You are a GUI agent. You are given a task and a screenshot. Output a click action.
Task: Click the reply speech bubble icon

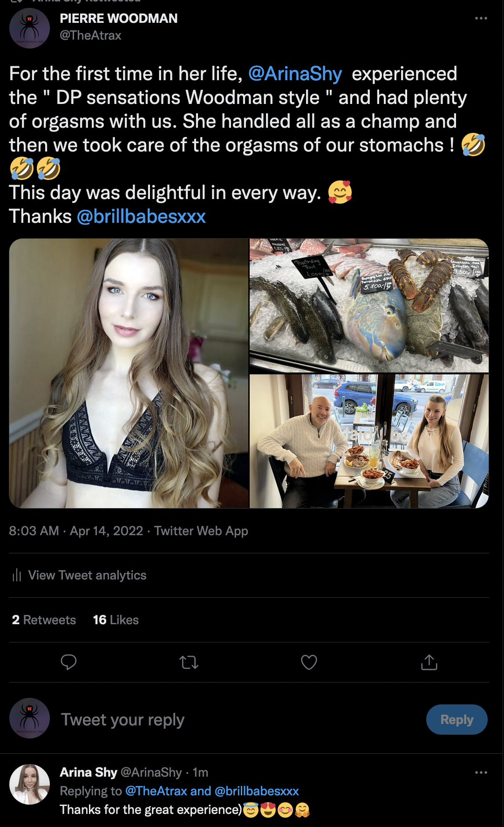pyautogui.click(x=68, y=662)
